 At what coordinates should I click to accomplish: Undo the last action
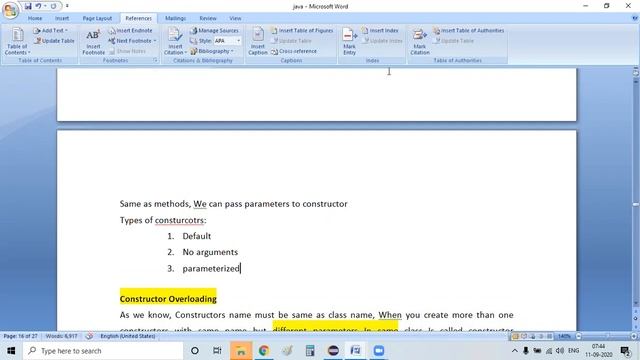38,6
